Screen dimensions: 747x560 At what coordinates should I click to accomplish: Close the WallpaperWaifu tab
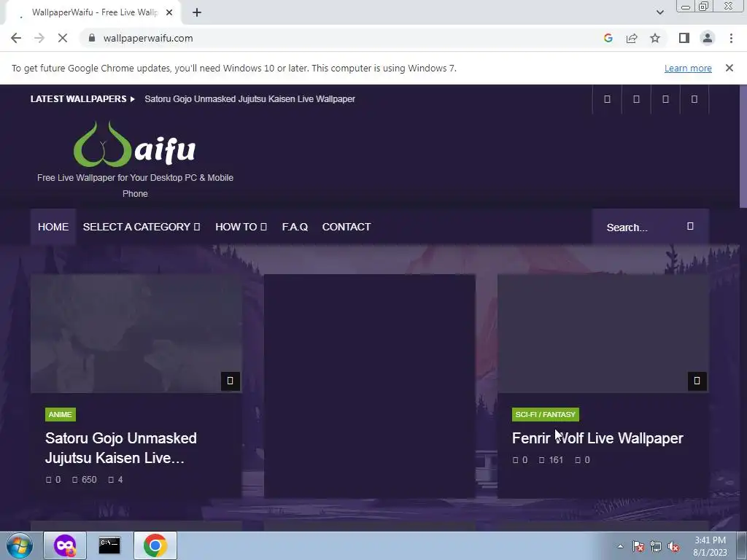tap(169, 12)
